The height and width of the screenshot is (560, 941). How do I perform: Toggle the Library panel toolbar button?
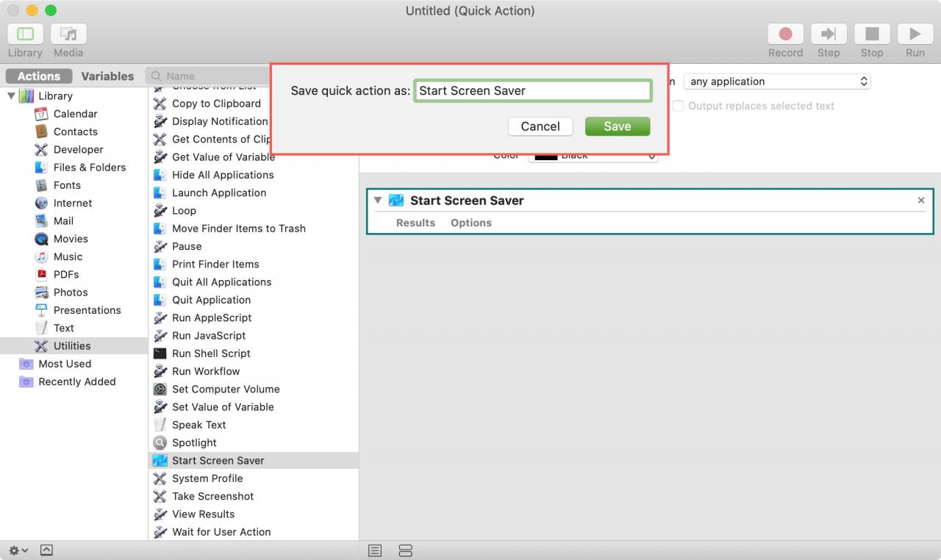pyautogui.click(x=25, y=34)
